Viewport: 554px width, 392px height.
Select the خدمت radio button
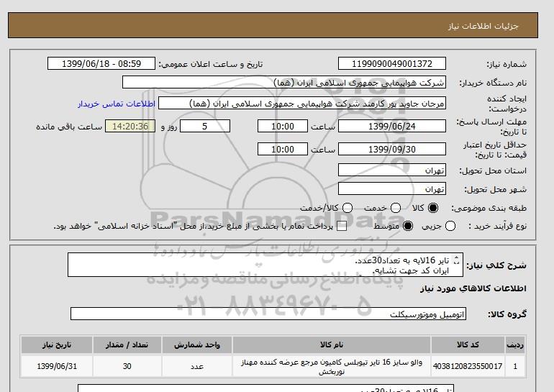coord(396,208)
